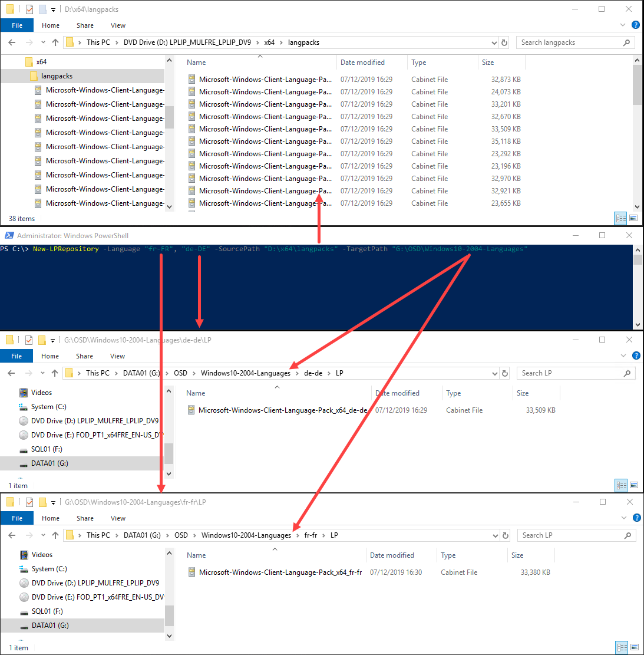Expand ribbon chevron in de-de LP window
Screen dimensions: 644x655
(623, 356)
